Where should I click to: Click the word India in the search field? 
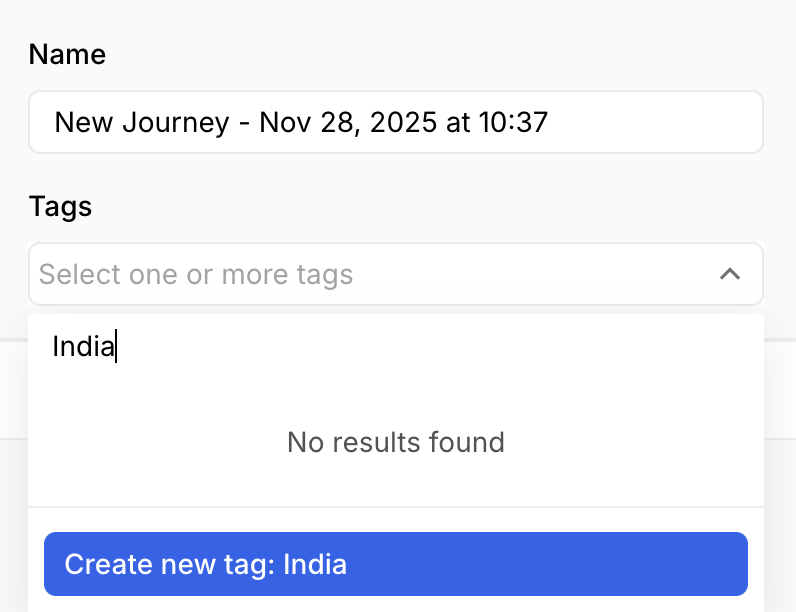[x=83, y=348]
